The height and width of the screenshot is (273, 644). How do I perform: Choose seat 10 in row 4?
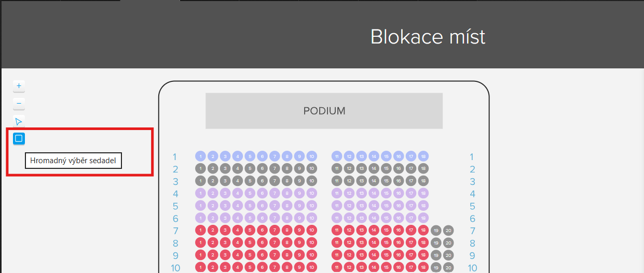(x=311, y=194)
